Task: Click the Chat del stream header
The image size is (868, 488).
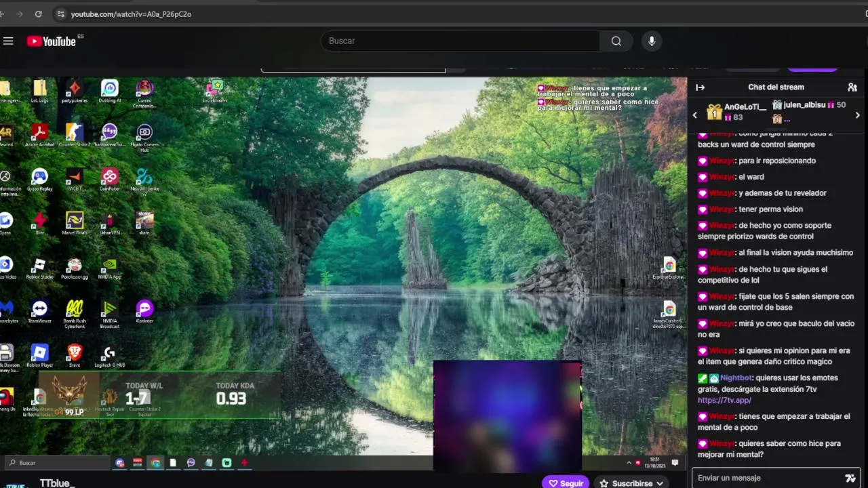Action: point(776,87)
